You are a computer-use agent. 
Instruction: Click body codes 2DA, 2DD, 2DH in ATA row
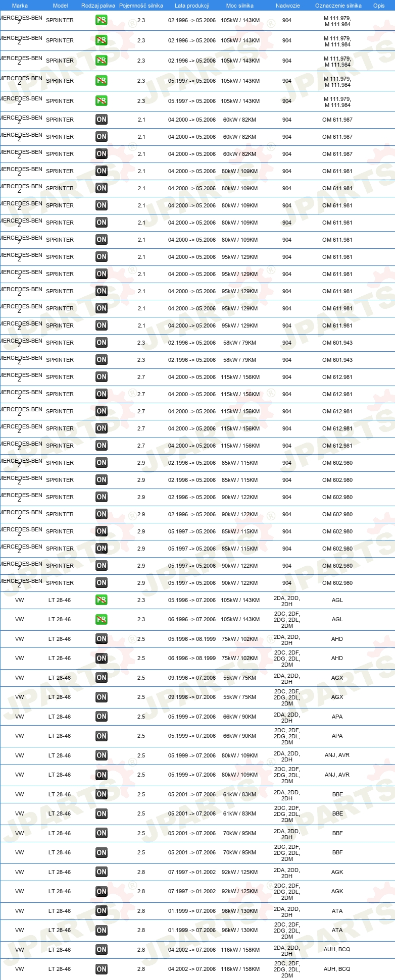tap(287, 911)
